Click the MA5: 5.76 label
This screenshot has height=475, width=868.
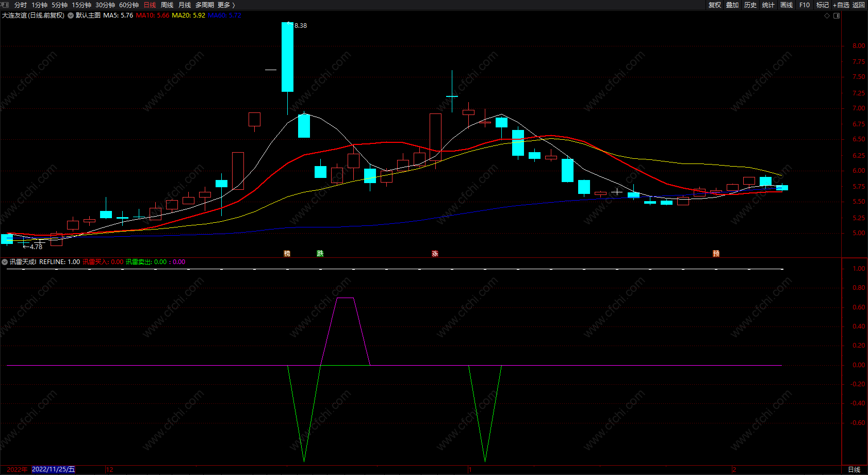pyautogui.click(x=118, y=15)
